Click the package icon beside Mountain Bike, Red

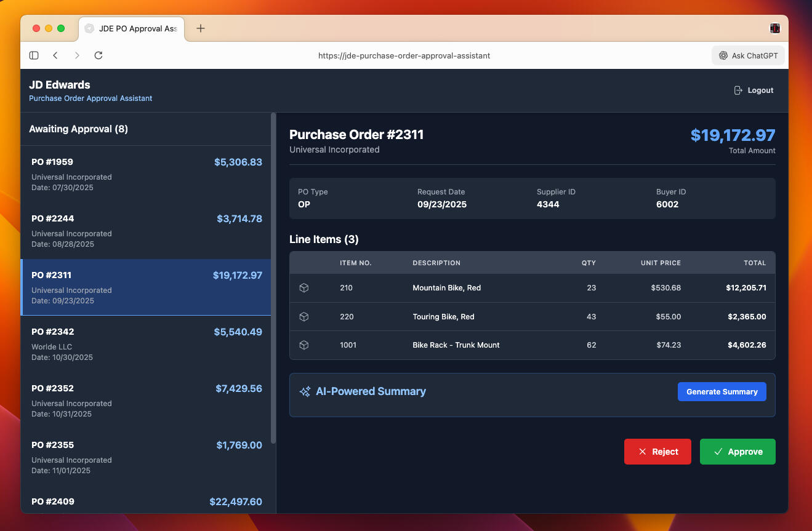pyautogui.click(x=304, y=287)
